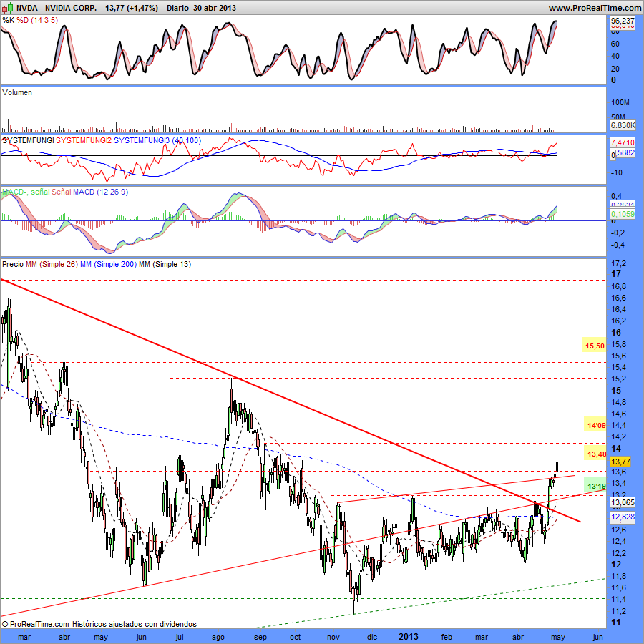
Task: Click the price change 13,77 (+1,47%)
Action: click(x=132, y=8)
